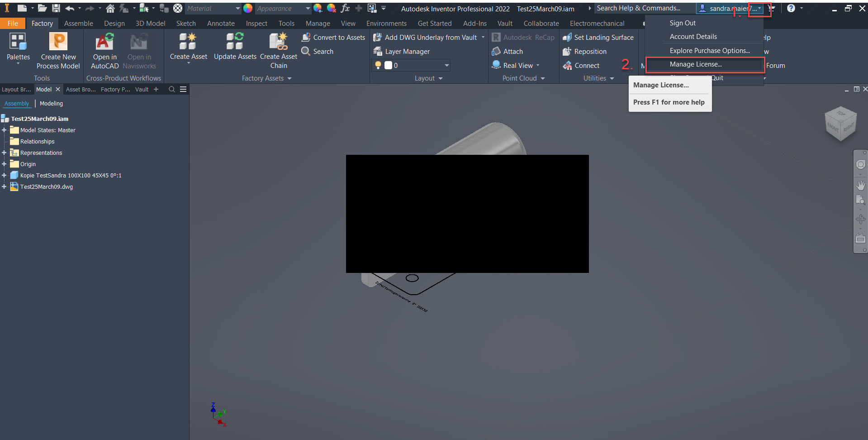
Task: Switch browser to Modeling view
Action: coord(51,104)
